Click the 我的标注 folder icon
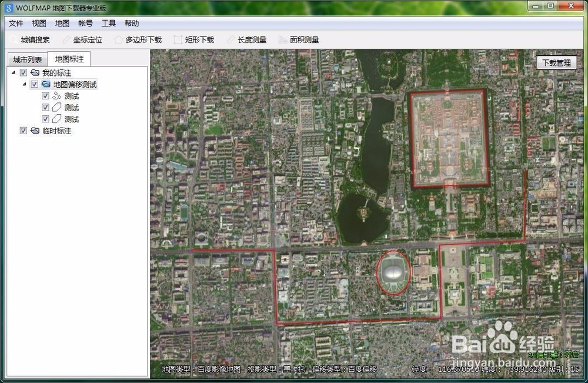This screenshot has width=588, height=383. [x=34, y=72]
